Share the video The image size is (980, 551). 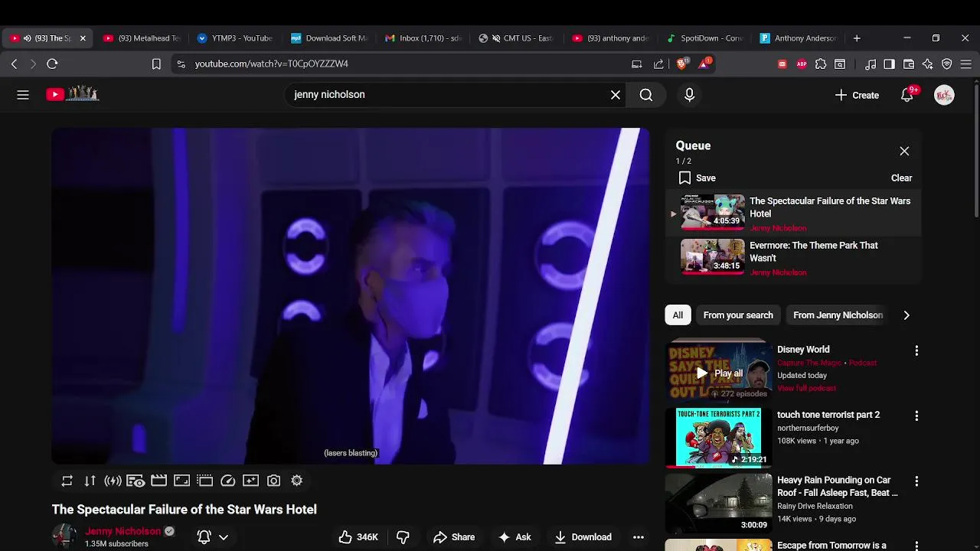[454, 537]
